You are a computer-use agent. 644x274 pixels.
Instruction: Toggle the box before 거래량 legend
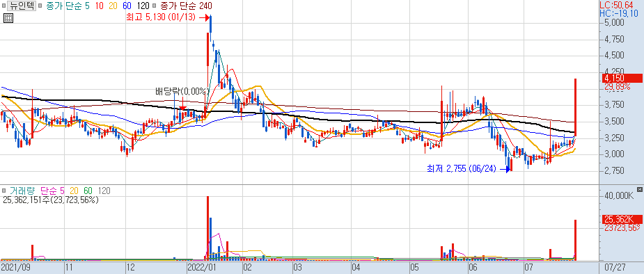point(4,191)
